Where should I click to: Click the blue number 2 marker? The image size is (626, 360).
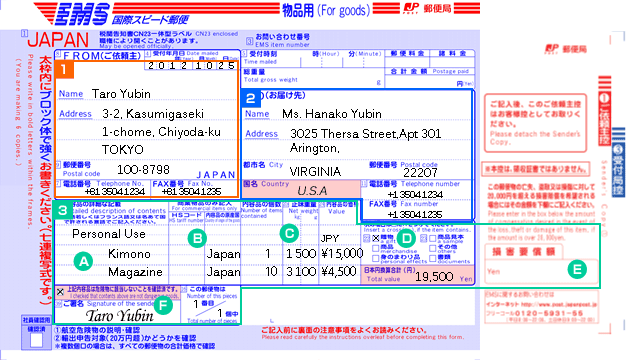251,98
